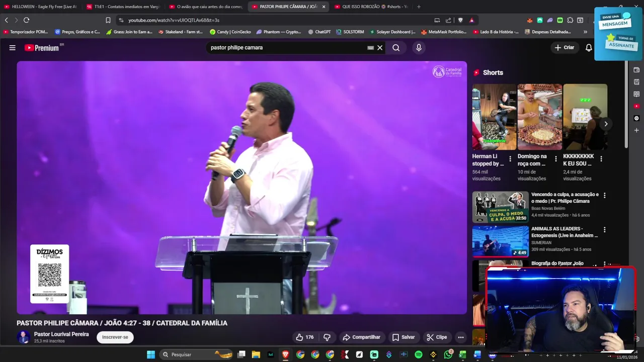644x362 pixels.
Task: Open ANIMALS AS LEADERS - Ectogenesis title
Action: point(565,232)
